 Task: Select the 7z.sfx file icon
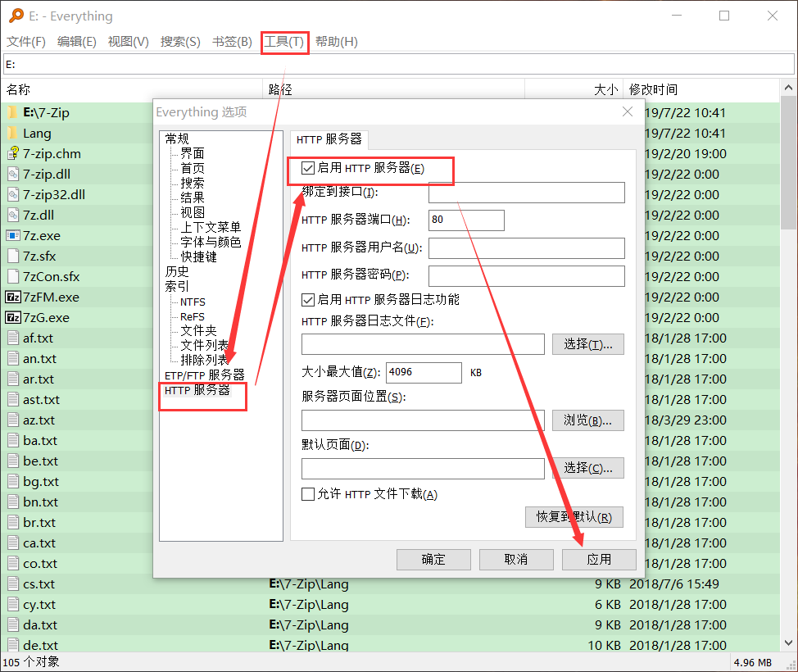15,256
